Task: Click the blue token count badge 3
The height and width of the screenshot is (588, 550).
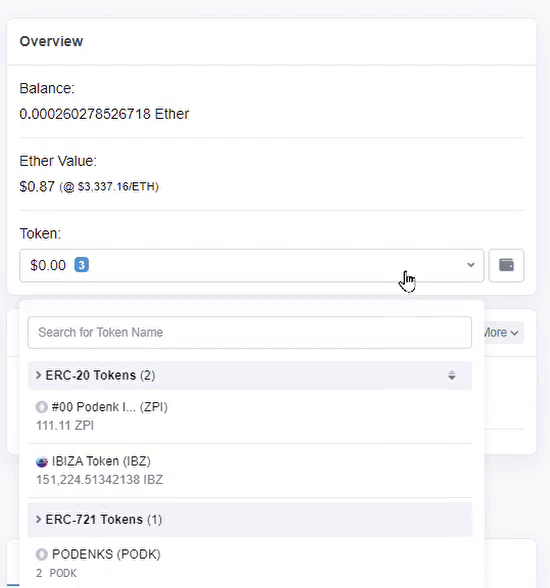Action: pos(82,265)
